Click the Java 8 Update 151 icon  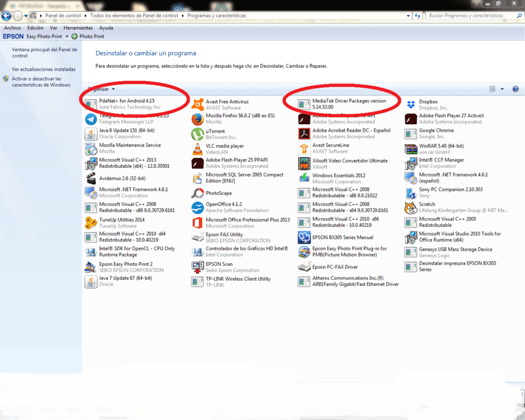tap(91, 134)
